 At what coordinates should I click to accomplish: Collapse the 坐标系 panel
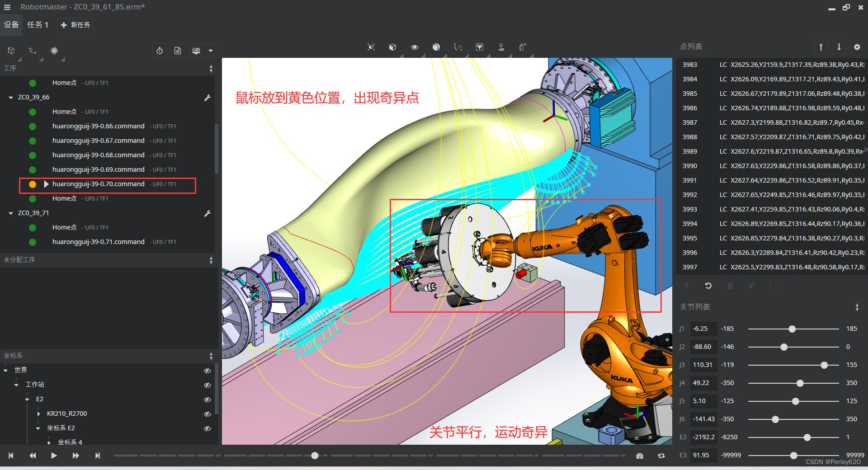click(211, 356)
